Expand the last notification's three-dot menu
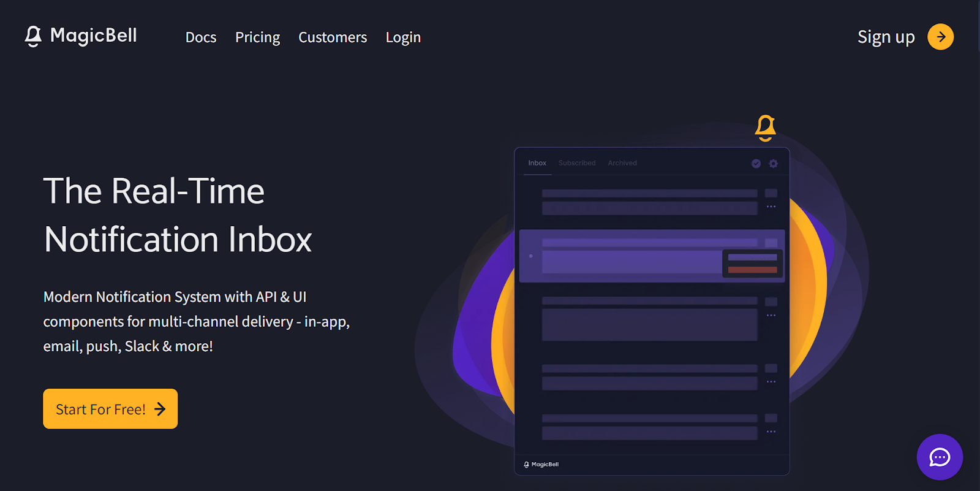Screen dimensions: 980x491 pyautogui.click(x=771, y=432)
